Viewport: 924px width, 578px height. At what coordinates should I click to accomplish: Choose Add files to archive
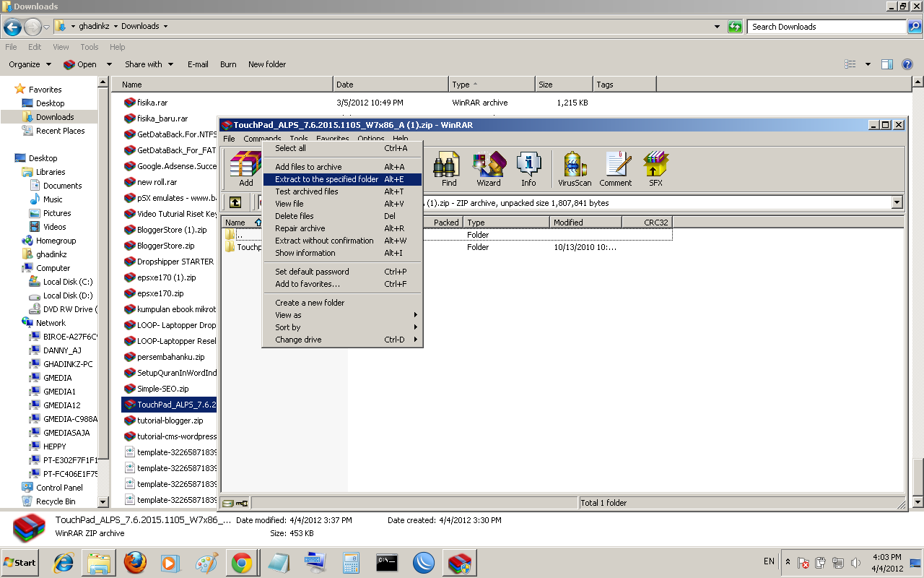[x=342, y=167]
